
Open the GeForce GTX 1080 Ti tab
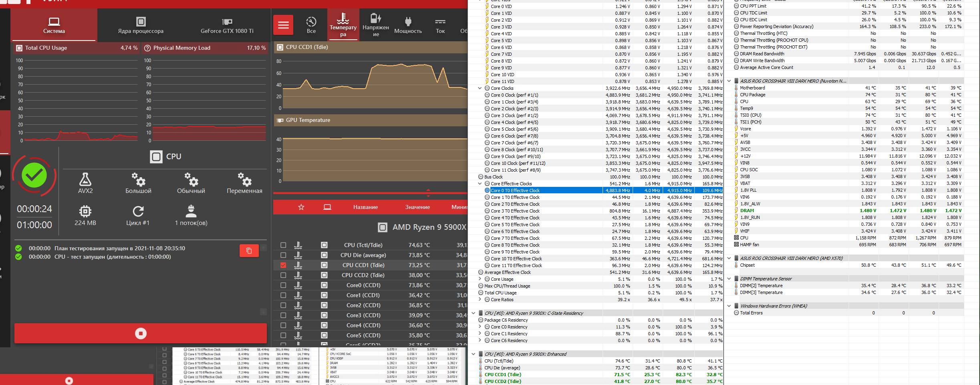(227, 25)
